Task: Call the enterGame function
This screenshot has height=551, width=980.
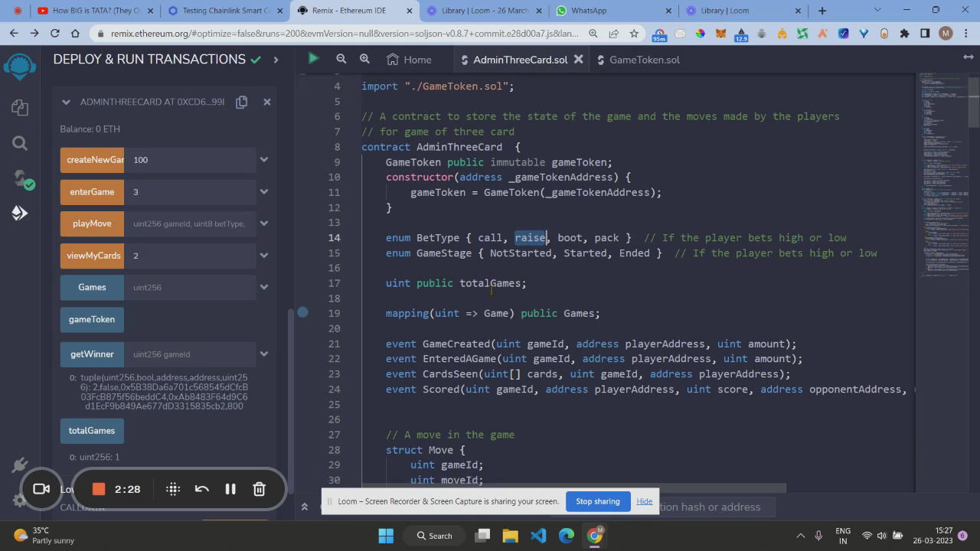Action: (x=92, y=192)
